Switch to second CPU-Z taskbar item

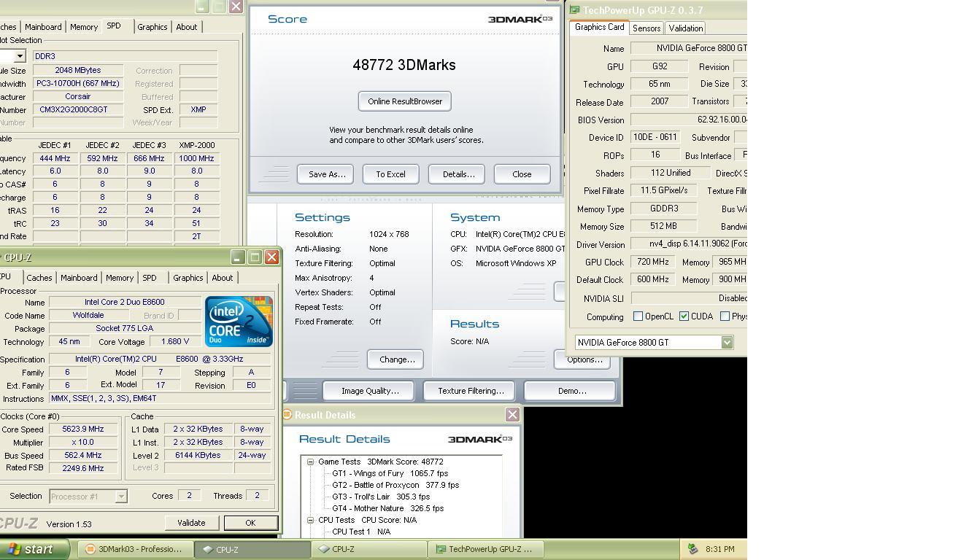[368, 549]
